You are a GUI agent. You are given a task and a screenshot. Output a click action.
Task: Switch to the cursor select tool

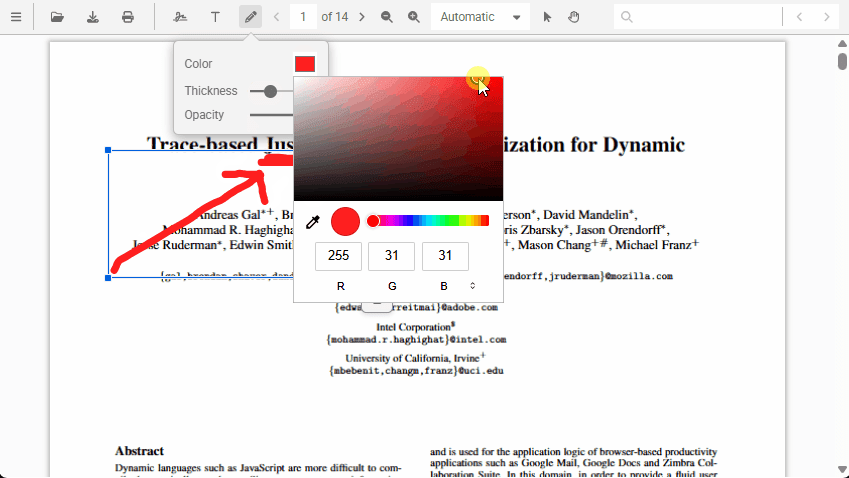(547, 17)
